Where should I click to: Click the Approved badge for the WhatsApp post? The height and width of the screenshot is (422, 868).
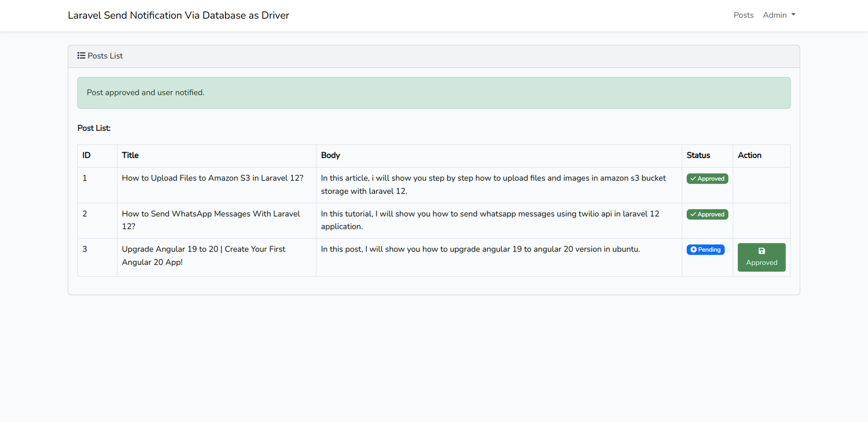pos(707,215)
